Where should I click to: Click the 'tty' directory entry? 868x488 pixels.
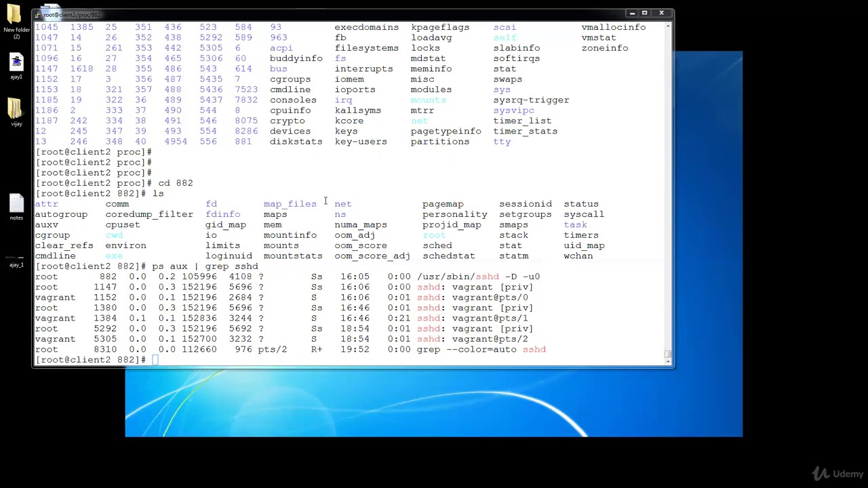[502, 142]
